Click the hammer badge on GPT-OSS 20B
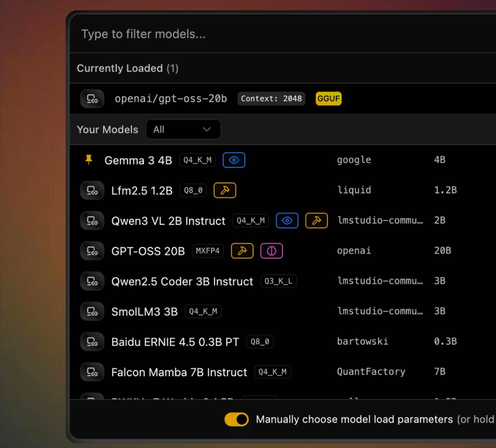 tap(242, 251)
